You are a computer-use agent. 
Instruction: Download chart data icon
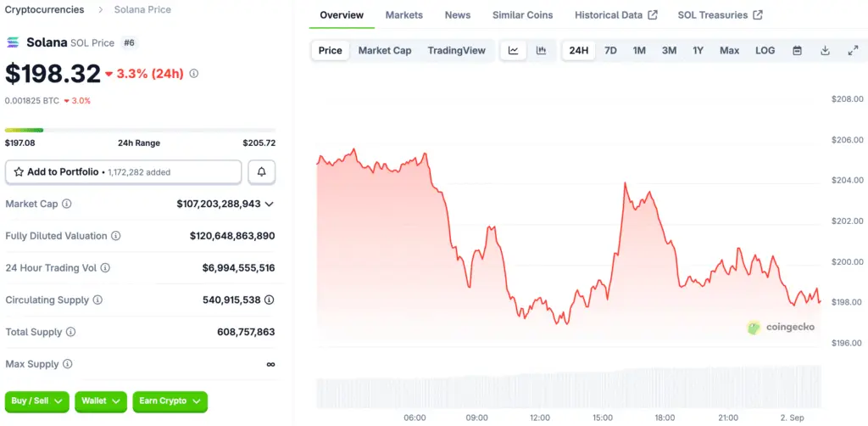point(825,51)
